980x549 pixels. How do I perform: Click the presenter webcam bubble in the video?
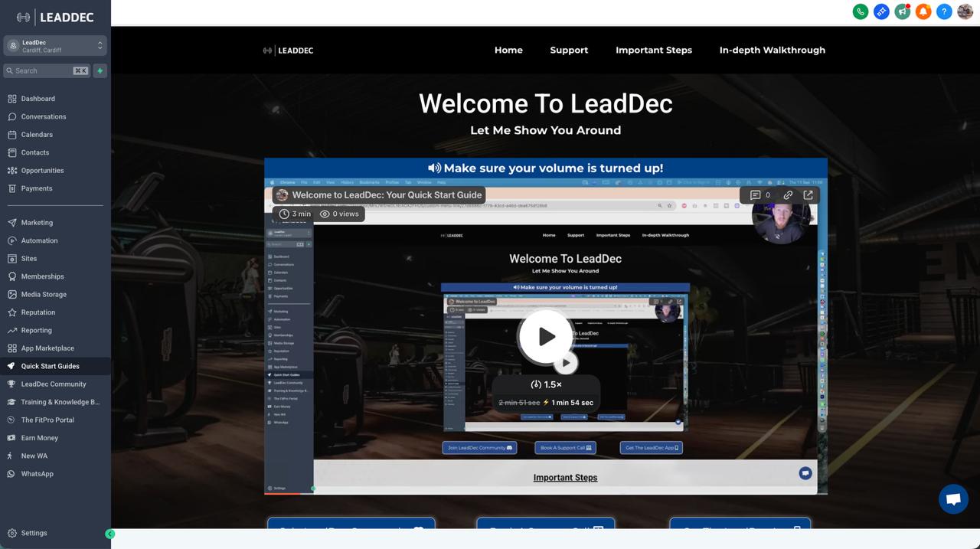click(x=781, y=217)
